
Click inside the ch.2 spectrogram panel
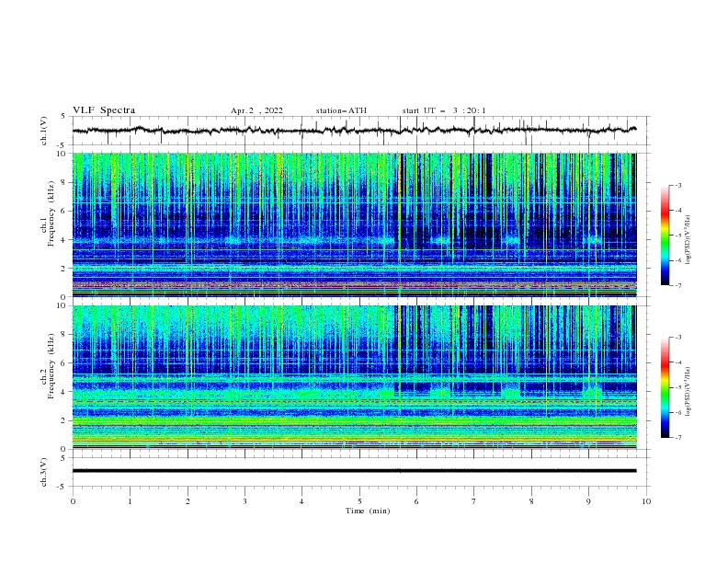click(354, 377)
